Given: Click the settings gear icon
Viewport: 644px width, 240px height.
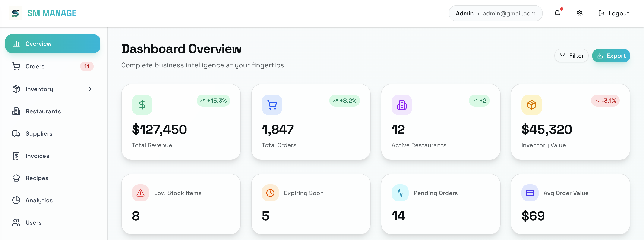Looking at the screenshot, I should click(x=579, y=13).
